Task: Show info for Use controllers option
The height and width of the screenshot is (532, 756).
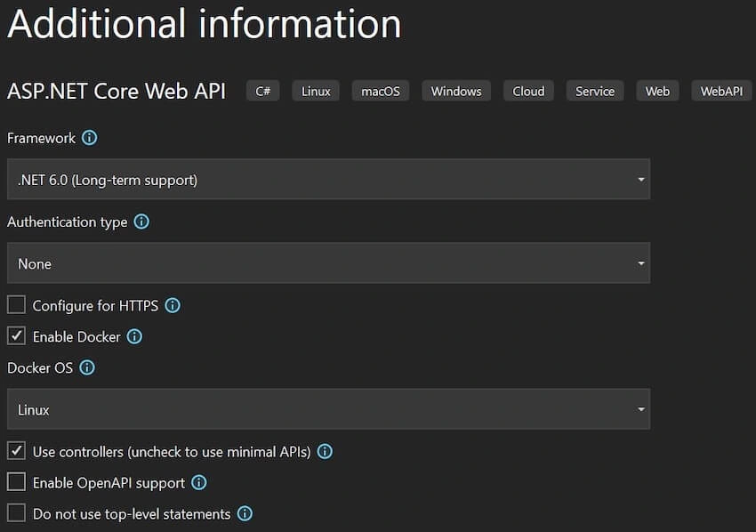Action: [x=325, y=451]
